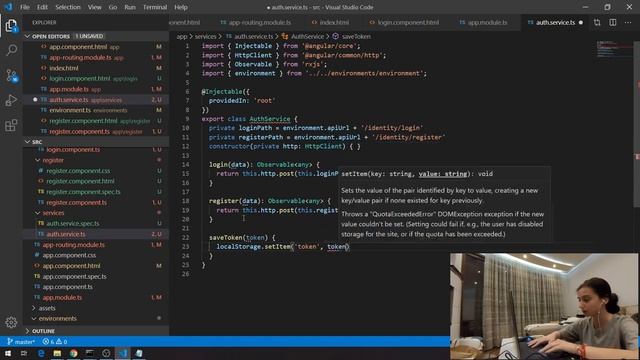Switch to the index.html tab
Image resolution: width=640 pixels, height=360 pixels.
(x=330, y=22)
